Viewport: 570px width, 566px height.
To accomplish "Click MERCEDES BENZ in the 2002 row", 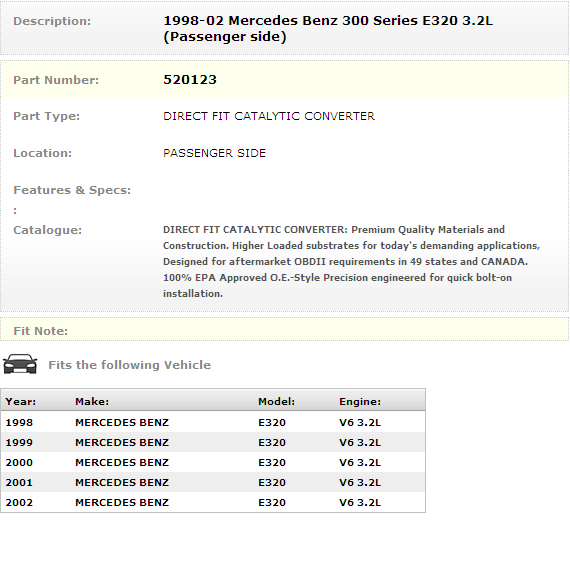I will pyautogui.click(x=122, y=502).
